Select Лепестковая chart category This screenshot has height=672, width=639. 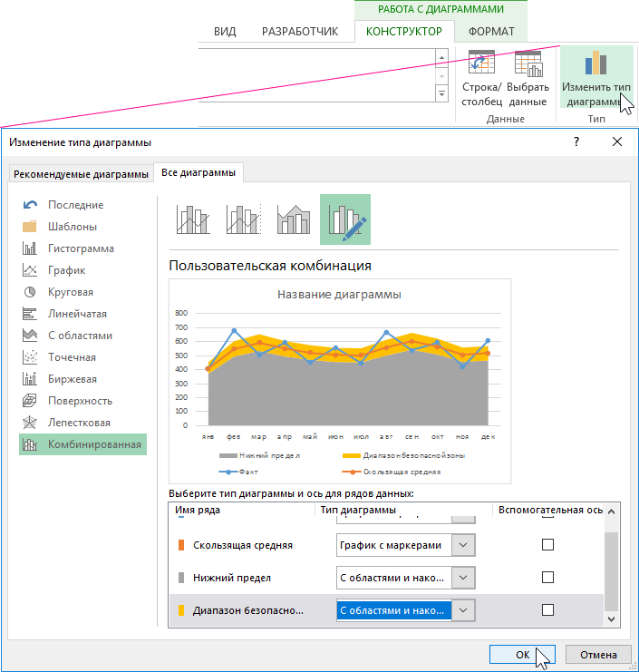coord(79,423)
